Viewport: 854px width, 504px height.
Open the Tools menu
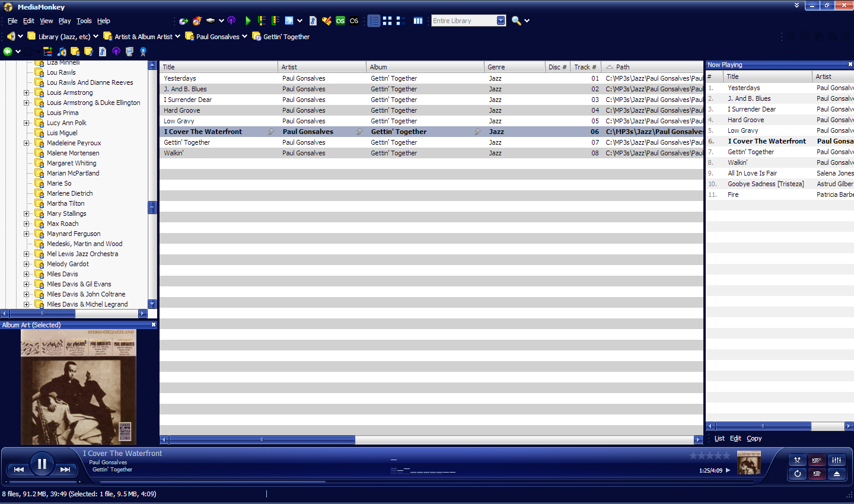(x=84, y=21)
